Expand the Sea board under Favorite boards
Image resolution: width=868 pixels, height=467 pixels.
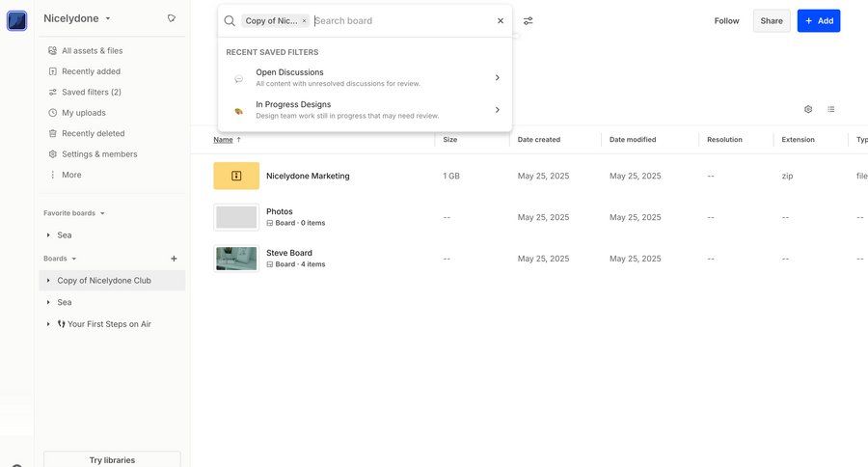(48, 234)
